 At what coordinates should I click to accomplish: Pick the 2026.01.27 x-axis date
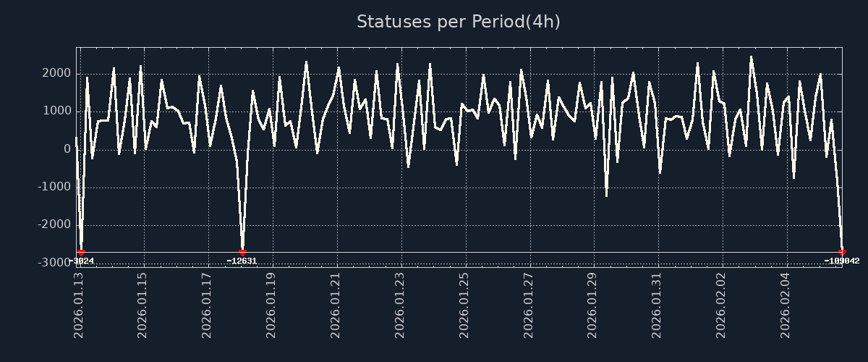point(529,305)
